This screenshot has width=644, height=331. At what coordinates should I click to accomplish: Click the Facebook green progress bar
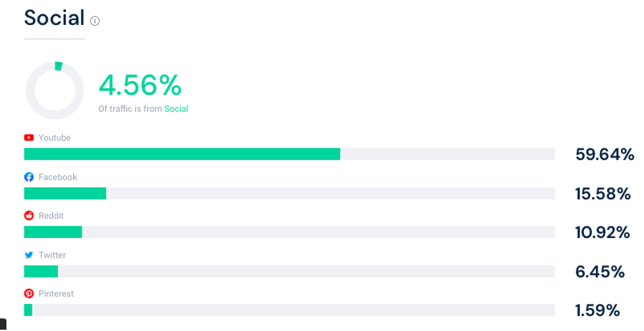click(x=65, y=193)
